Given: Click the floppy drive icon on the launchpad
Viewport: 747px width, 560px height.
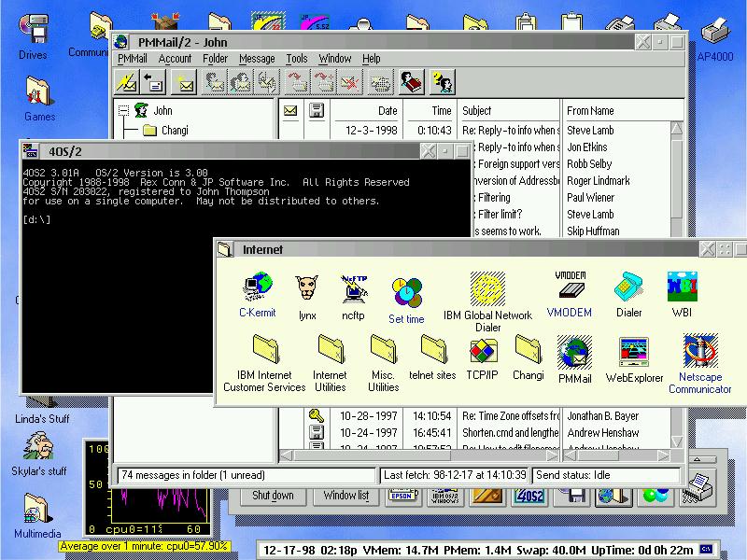Looking at the screenshot, I should click(571, 496).
